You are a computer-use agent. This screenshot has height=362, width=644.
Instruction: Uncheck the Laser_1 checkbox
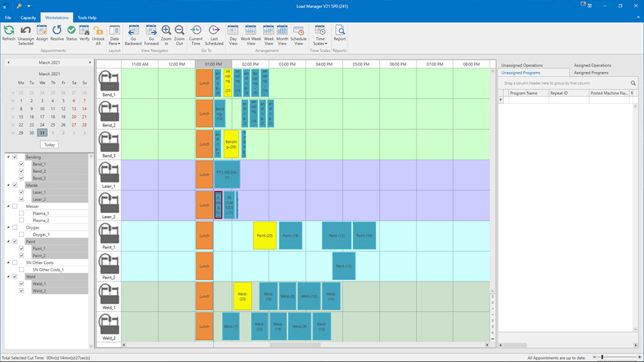coord(21,192)
